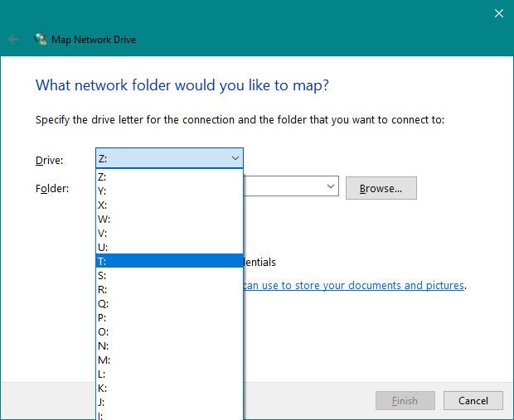Select drive letter R: in the list
514x420 pixels.
[x=169, y=289]
